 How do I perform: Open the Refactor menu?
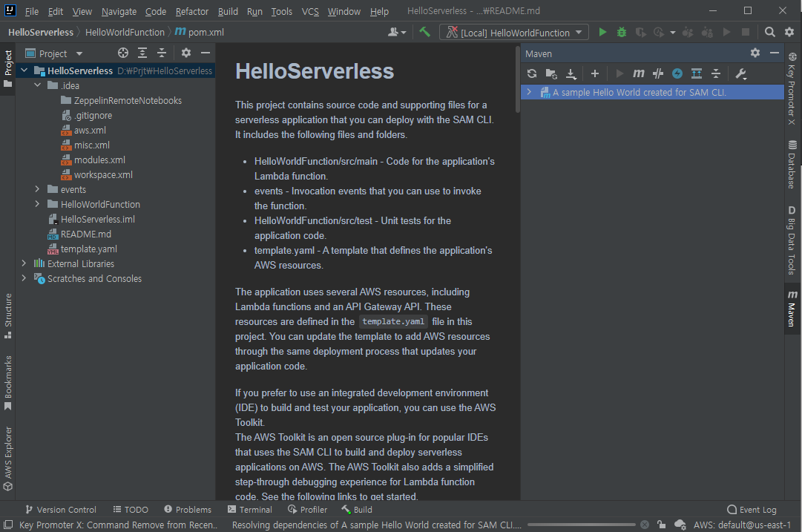click(x=192, y=11)
